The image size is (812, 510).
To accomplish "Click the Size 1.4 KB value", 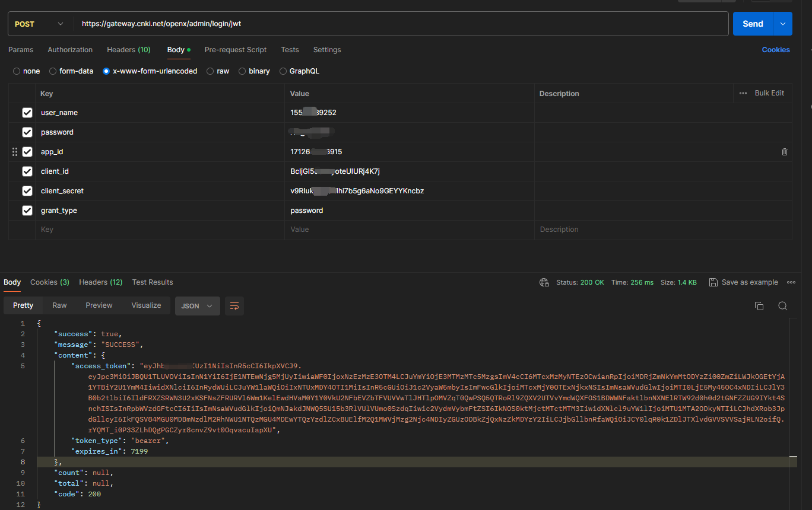I will coord(678,282).
